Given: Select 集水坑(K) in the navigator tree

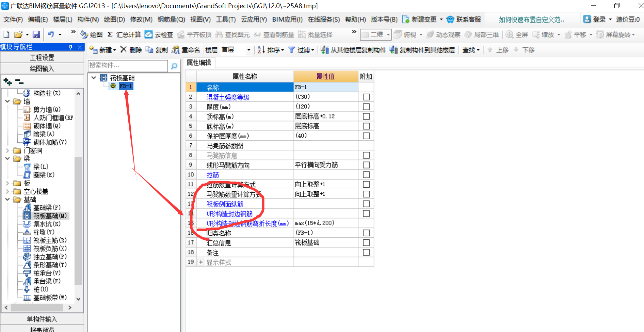Looking at the screenshot, I should pos(47,224).
